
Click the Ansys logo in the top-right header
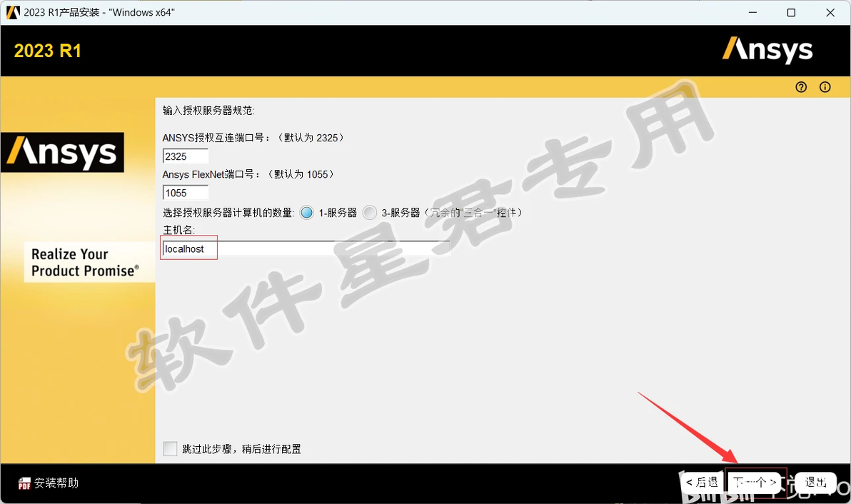click(x=767, y=50)
